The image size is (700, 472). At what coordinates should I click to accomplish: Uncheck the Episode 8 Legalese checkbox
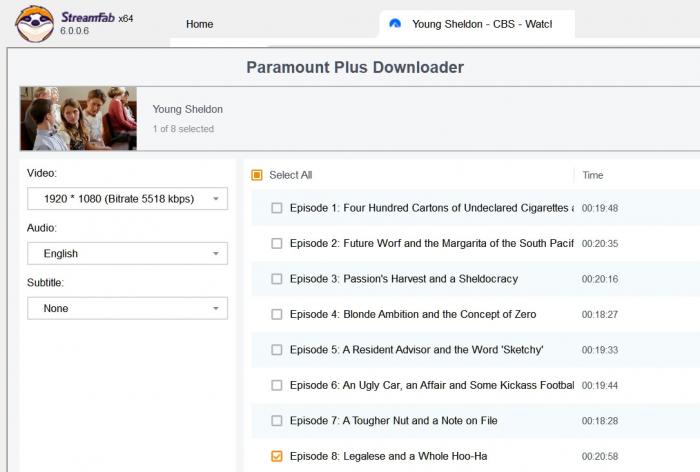[277, 456]
